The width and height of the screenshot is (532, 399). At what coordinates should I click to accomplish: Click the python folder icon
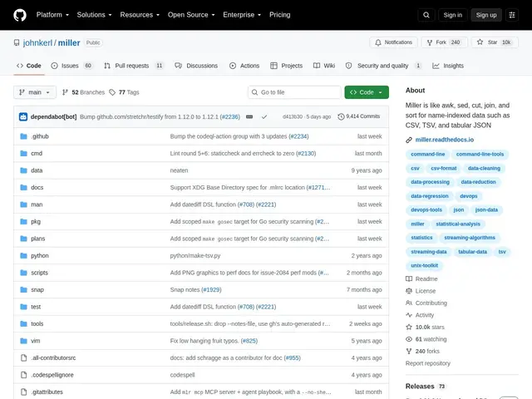click(x=23, y=255)
